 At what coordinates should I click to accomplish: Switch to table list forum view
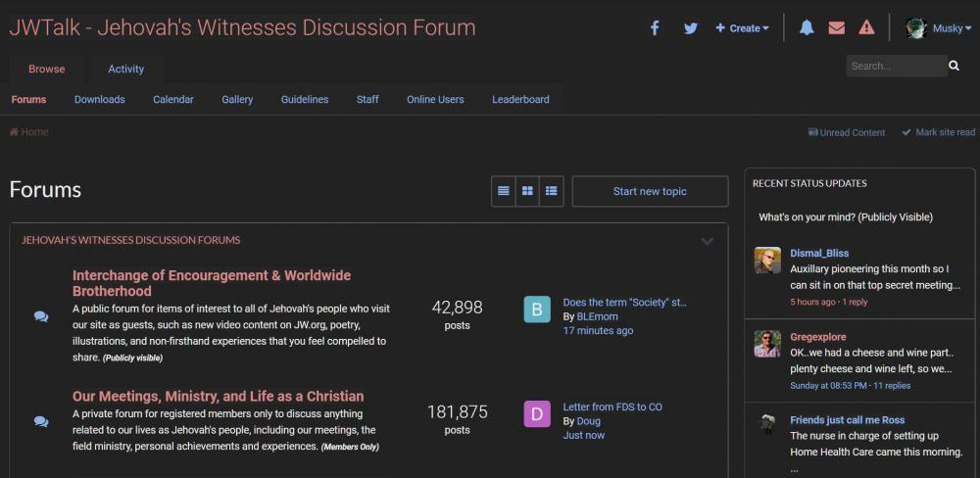504,191
